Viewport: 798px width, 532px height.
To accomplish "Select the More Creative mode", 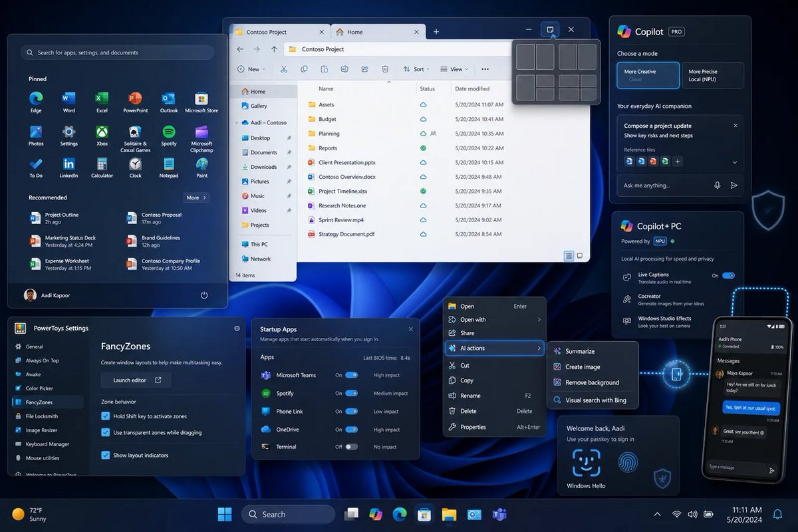I will coord(648,75).
